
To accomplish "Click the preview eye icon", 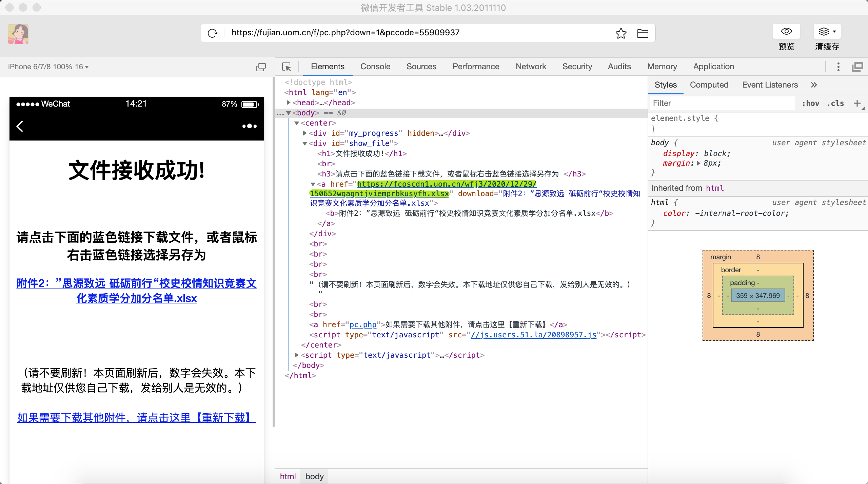I will click(x=786, y=32).
